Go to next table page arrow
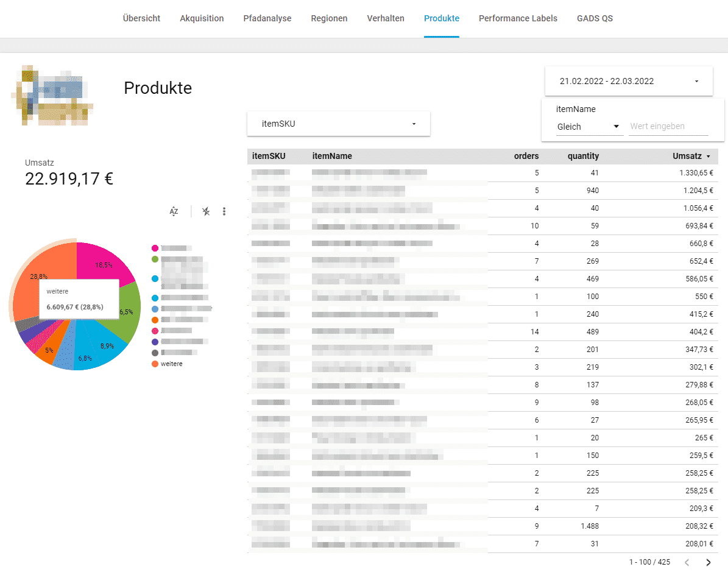728x578 pixels. click(708, 562)
